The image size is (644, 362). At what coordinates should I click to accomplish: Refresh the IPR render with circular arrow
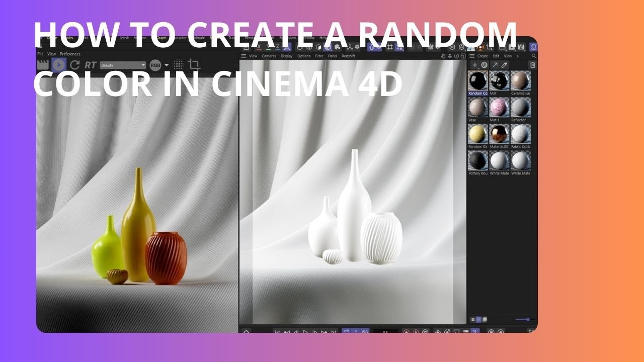click(75, 65)
